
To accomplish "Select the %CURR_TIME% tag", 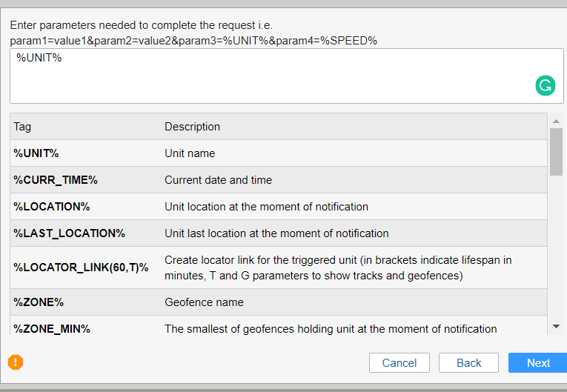I will [56, 180].
